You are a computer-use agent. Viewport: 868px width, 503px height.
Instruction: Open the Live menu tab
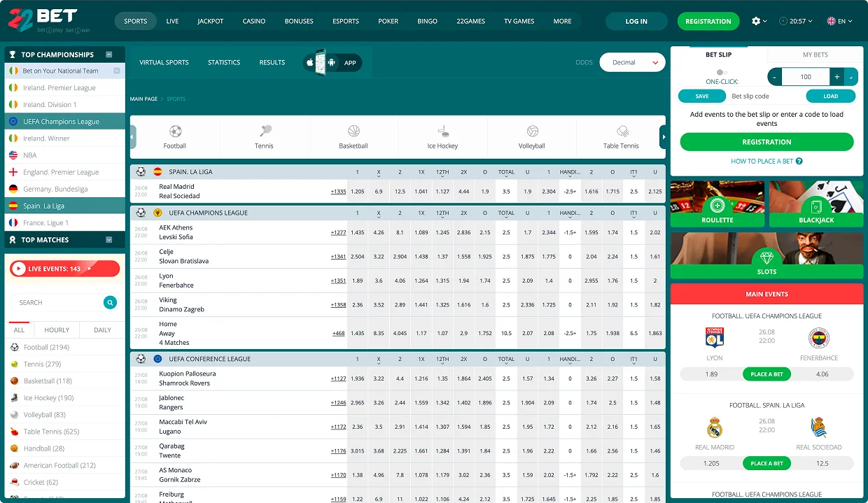tap(172, 21)
